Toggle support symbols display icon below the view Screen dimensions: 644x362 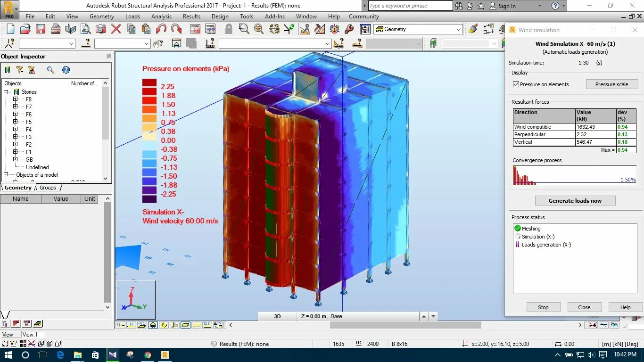pyautogui.click(x=153, y=325)
